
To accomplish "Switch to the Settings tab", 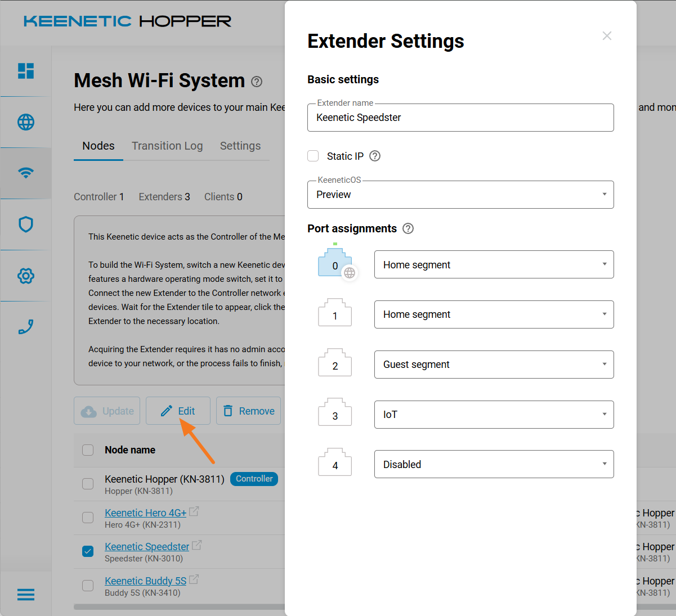I will tap(240, 146).
